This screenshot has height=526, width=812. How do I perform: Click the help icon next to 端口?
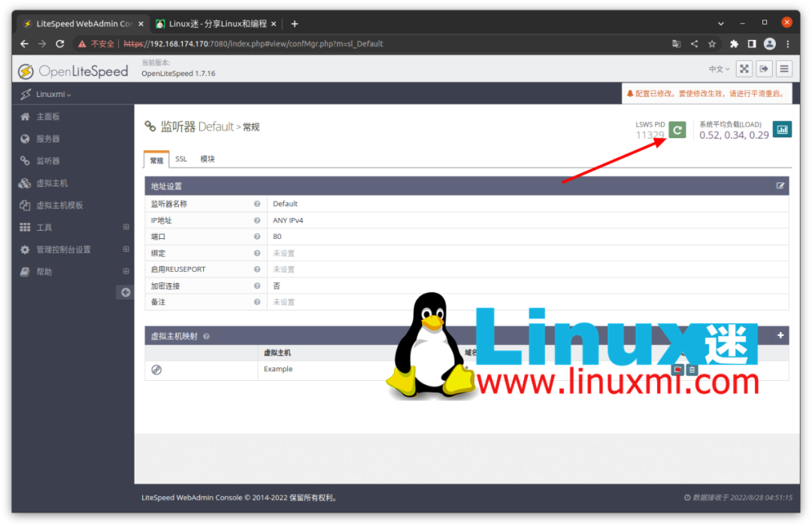257,237
